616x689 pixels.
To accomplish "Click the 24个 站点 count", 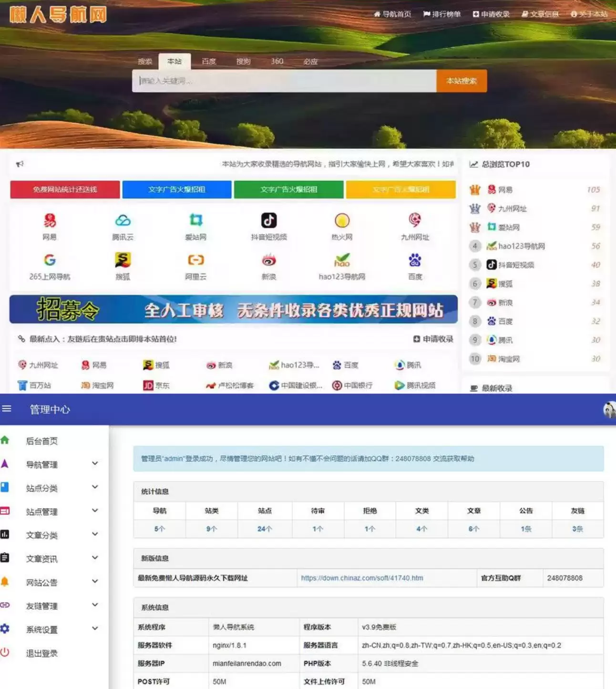I will coord(265,529).
